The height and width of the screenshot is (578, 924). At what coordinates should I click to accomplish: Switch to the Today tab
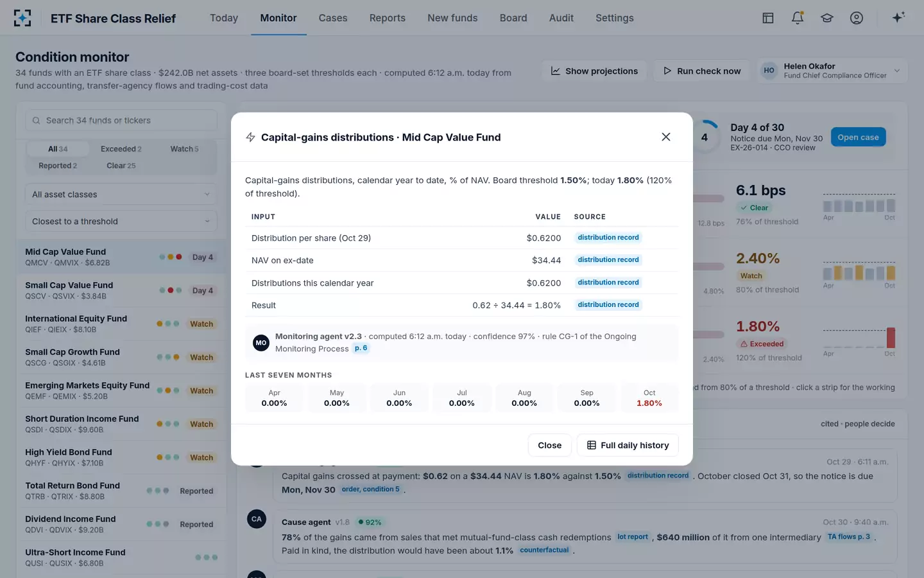[224, 18]
